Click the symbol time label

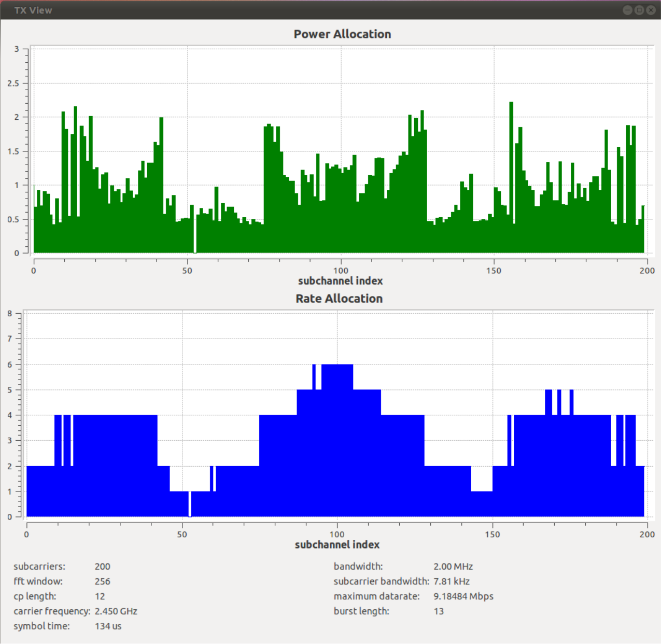(41, 626)
